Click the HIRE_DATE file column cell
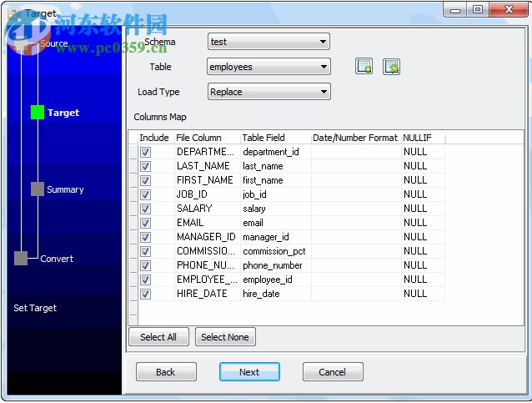 pos(208,294)
